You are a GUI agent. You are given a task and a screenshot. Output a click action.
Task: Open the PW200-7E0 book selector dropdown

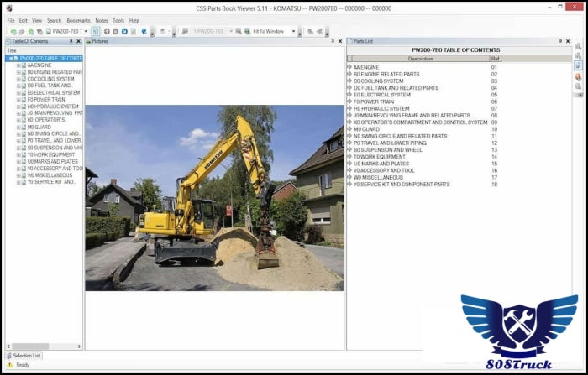[85, 31]
